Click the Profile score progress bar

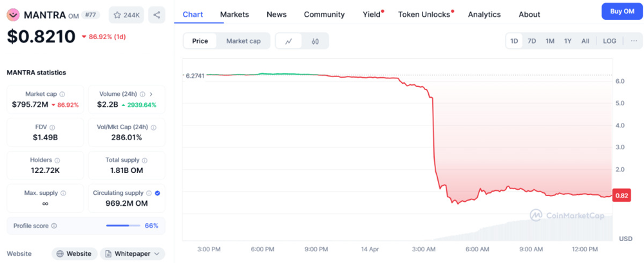[123, 226]
